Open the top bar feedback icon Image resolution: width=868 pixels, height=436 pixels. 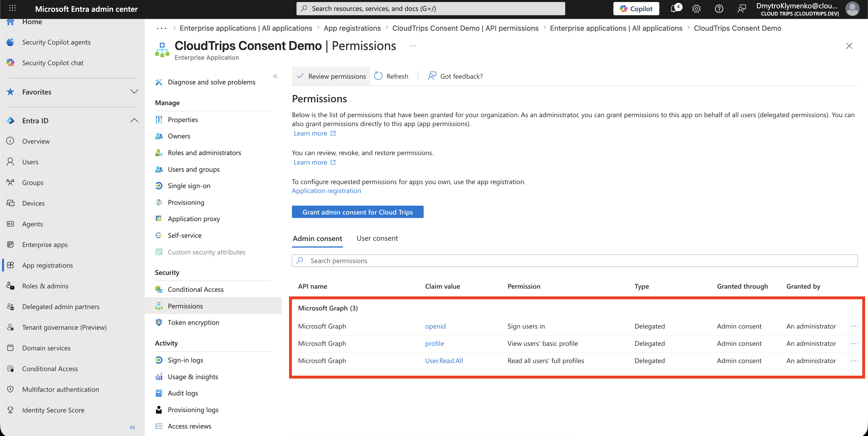click(741, 9)
